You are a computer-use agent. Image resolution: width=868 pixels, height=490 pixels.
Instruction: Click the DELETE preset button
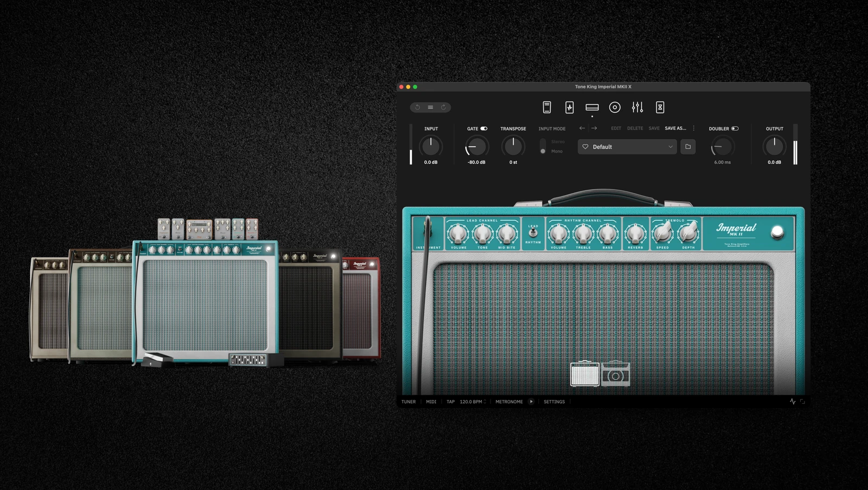pyautogui.click(x=635, y=128)
